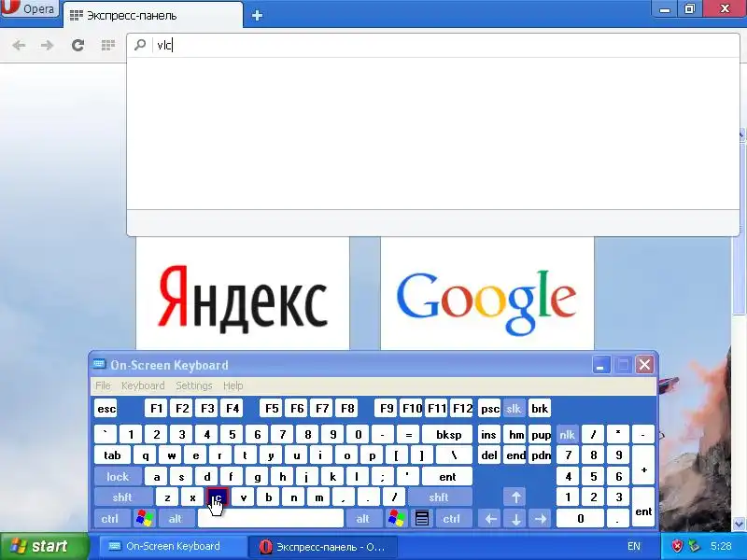Switch to On-Screen Keyboard taskbar item
The image size is (747, 560).
(172, 546)
